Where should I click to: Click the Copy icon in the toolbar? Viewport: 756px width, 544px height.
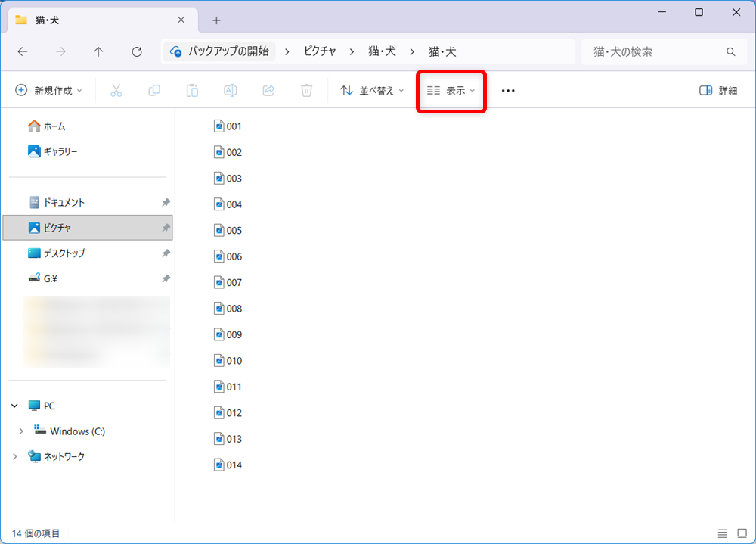tap(153, 90)
